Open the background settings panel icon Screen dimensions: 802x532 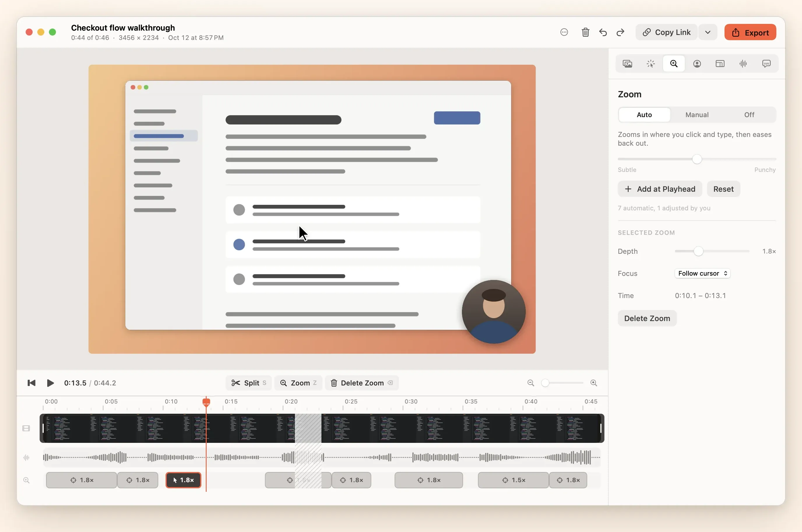pyautogui.click(x=627, y=64)
